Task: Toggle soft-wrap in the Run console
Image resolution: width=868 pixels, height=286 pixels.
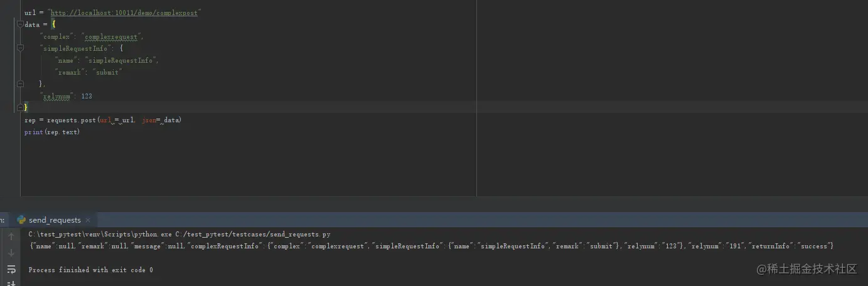Action: pyautogui.click(x=11, y=270)
